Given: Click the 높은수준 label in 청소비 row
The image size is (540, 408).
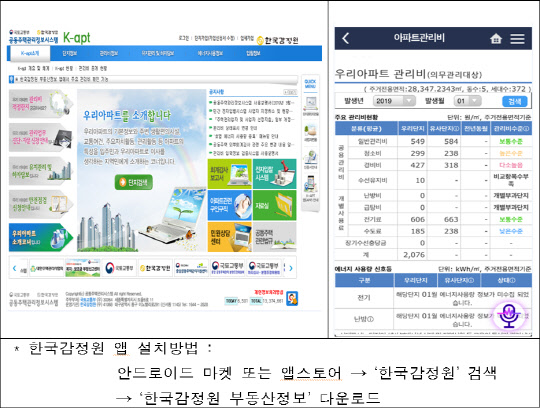Looking at the screenshot, I should point(511,153).
